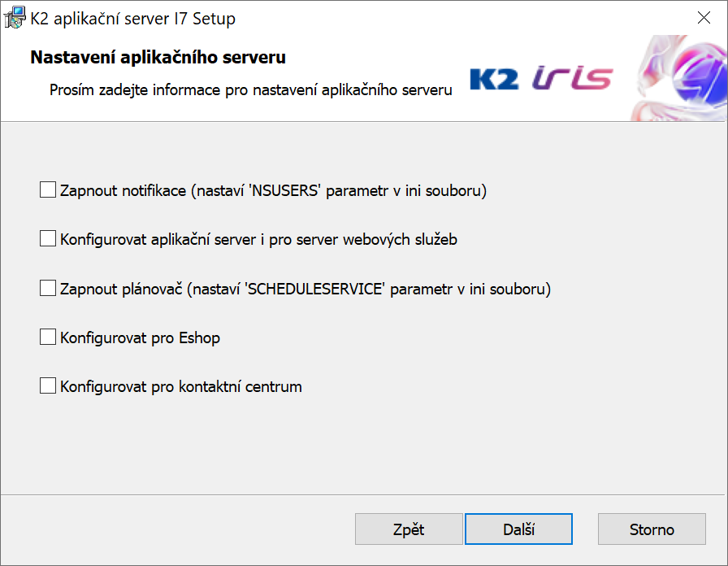Click the 'webových služeb' label text
728x566 pixels.
point(401,239)
